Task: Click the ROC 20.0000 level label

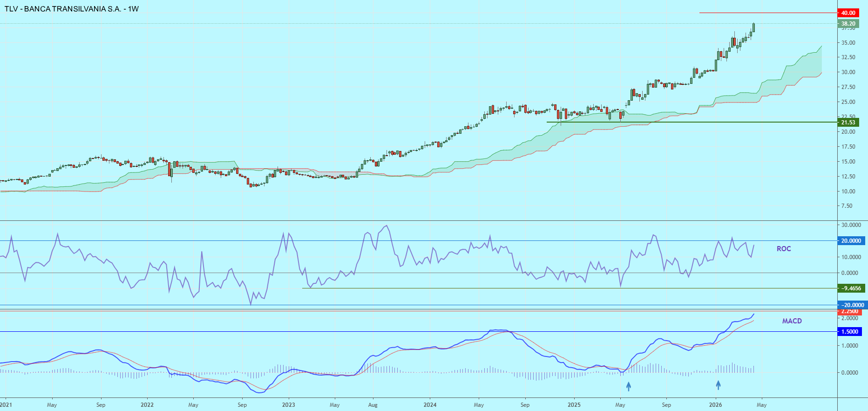Action: 851,241
